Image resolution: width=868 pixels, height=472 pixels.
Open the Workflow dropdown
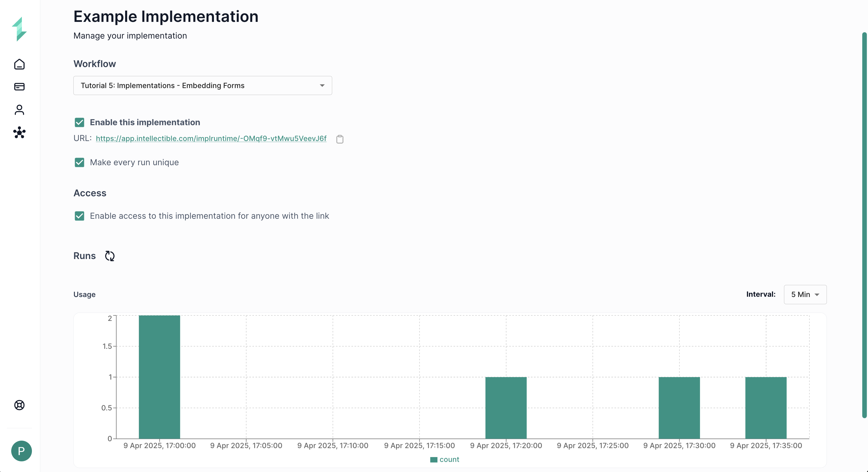click(202, 85)
